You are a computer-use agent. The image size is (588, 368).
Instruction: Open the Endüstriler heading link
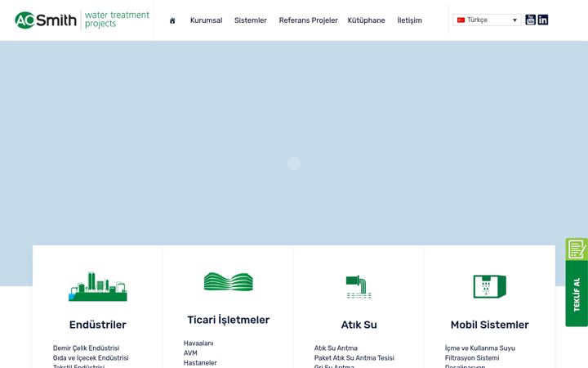pyautogui.click(x=98, y=325)
